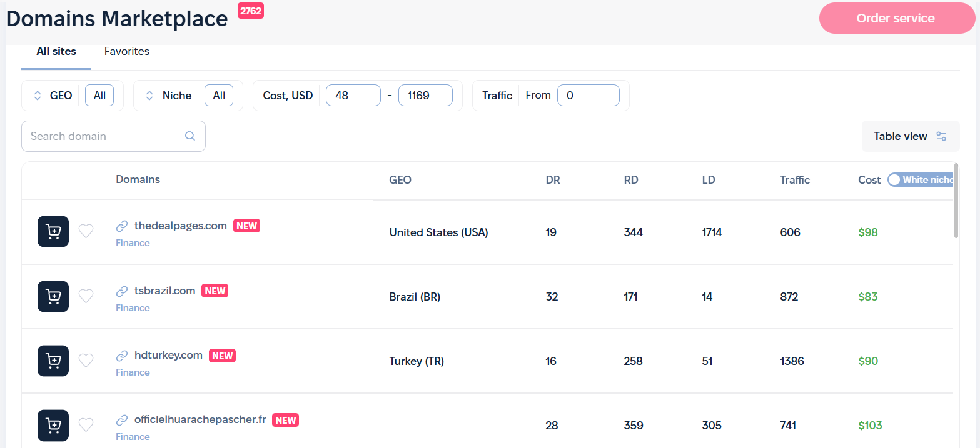Click the table's vertical scrollbar
This screenshot has height=448, width=980.
[956, 200]
